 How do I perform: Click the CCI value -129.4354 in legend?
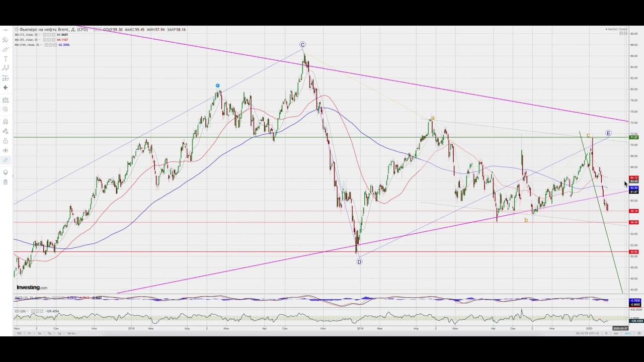(52, 311)
